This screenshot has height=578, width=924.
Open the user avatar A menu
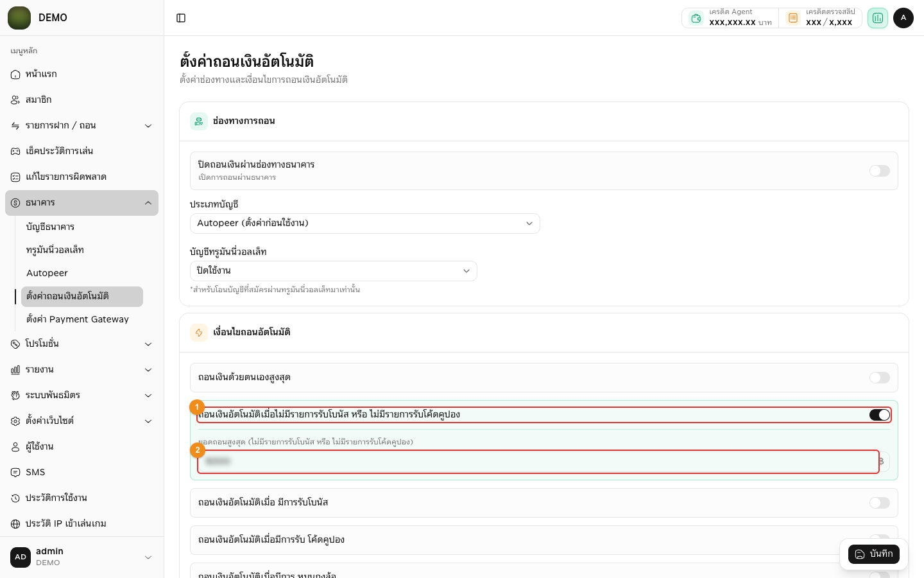pos(903,18)
